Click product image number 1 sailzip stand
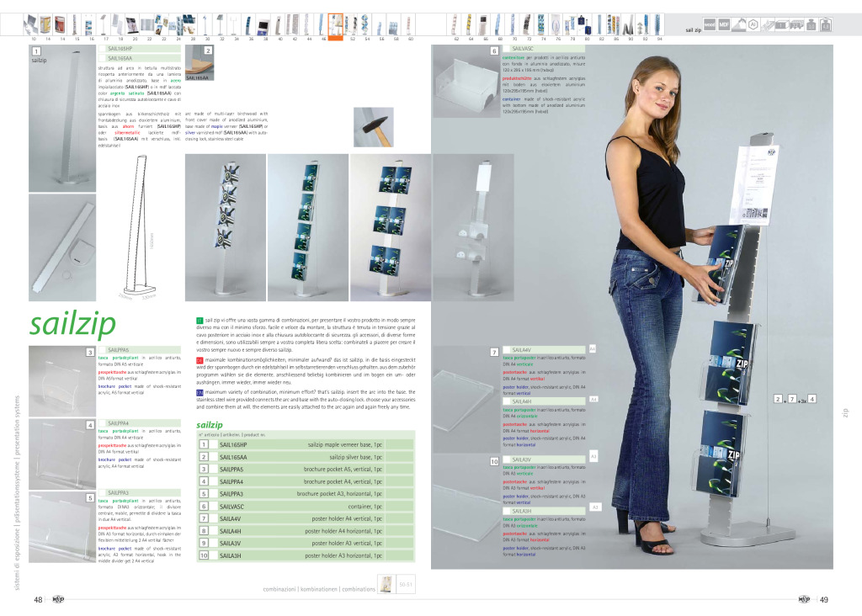 pos(62,118)
